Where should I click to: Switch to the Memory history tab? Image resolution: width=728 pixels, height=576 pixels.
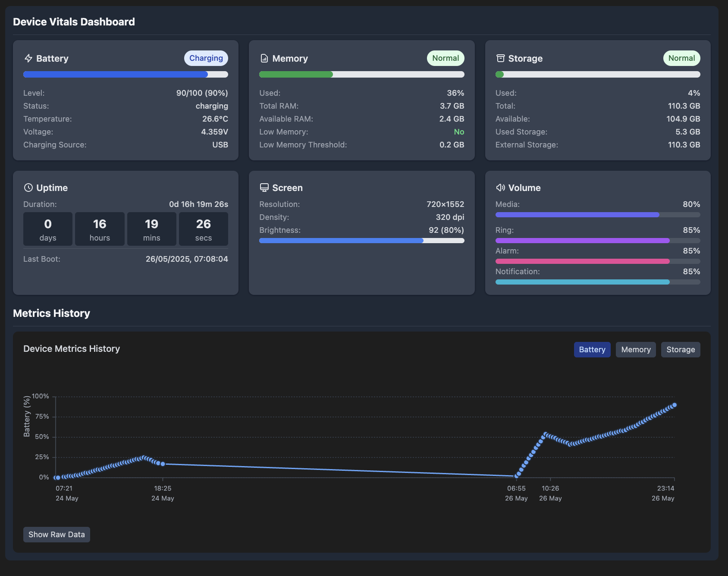pyautogui.click(x=636, y=350)
